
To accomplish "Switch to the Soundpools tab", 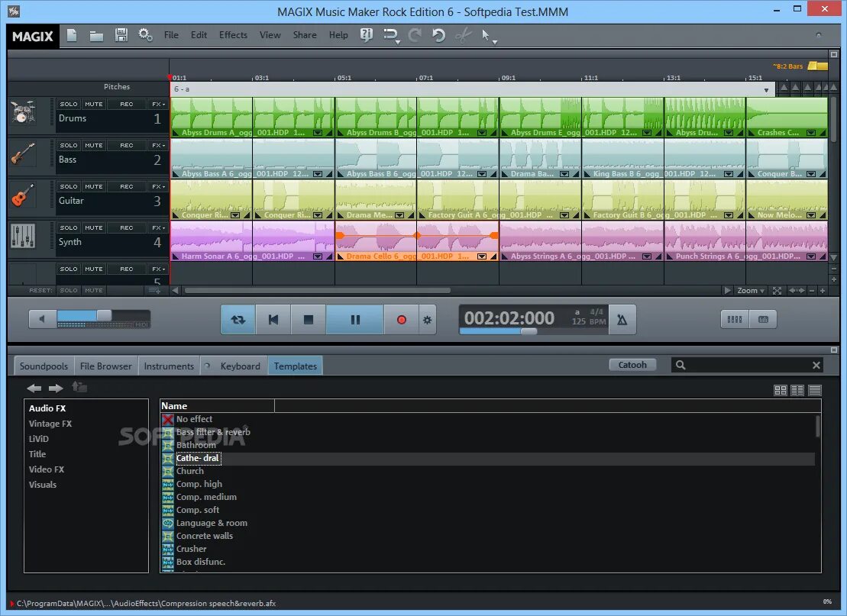I will 44,366.
